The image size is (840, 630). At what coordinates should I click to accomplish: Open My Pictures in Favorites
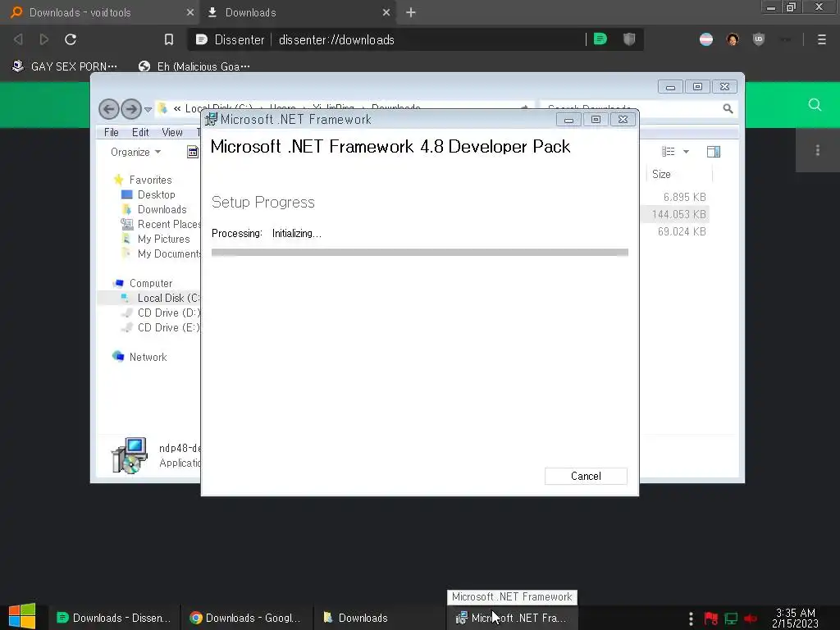pos(163,239)
